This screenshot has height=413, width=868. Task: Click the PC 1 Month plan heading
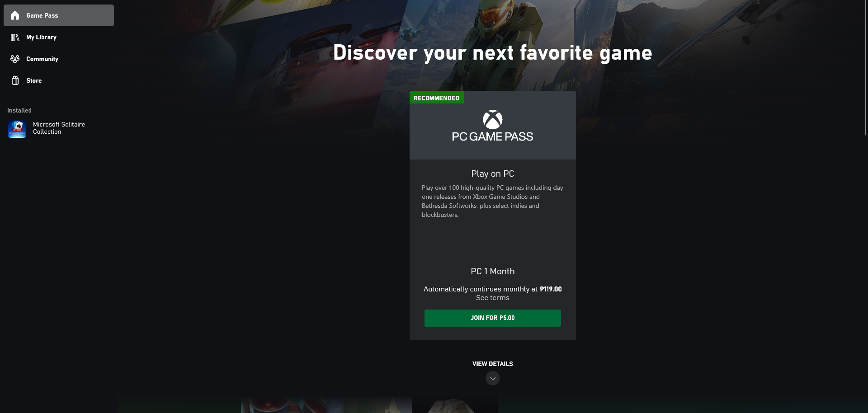(492, 271)
